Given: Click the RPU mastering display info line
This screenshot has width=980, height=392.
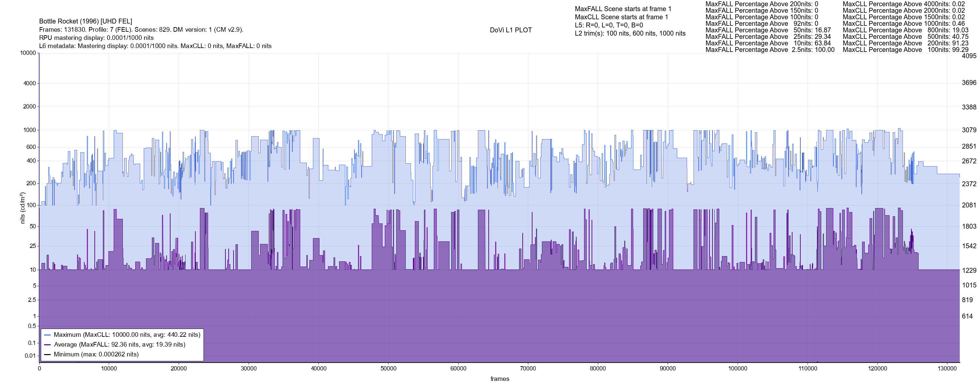Looking at the screenshot, I should (96, 38).
